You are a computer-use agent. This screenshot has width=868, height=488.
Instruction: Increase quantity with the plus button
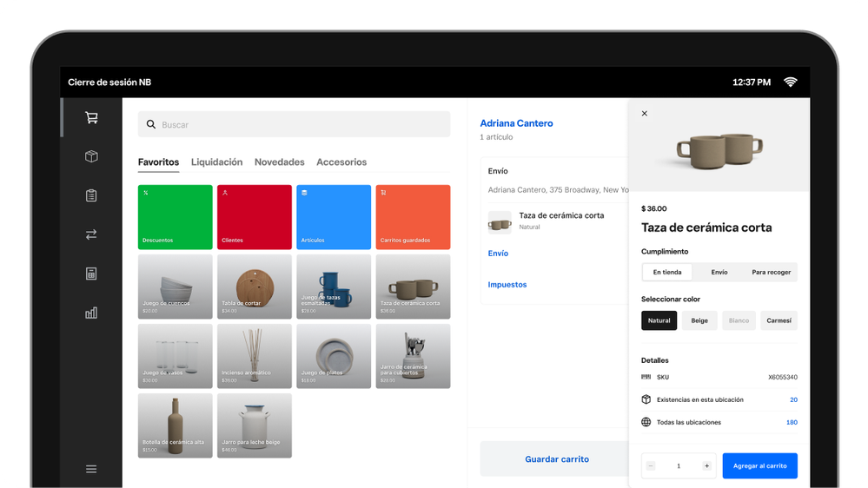pos(706,466)
